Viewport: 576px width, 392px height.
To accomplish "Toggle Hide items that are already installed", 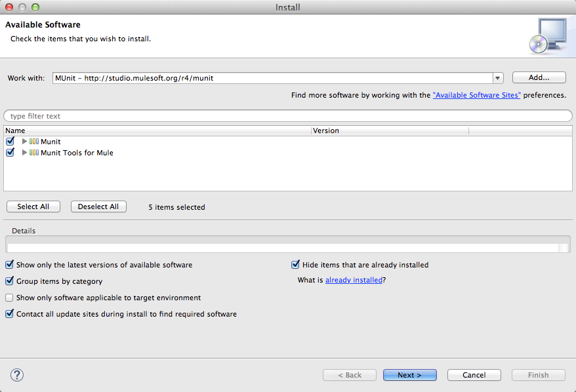I will pos(295,265).
